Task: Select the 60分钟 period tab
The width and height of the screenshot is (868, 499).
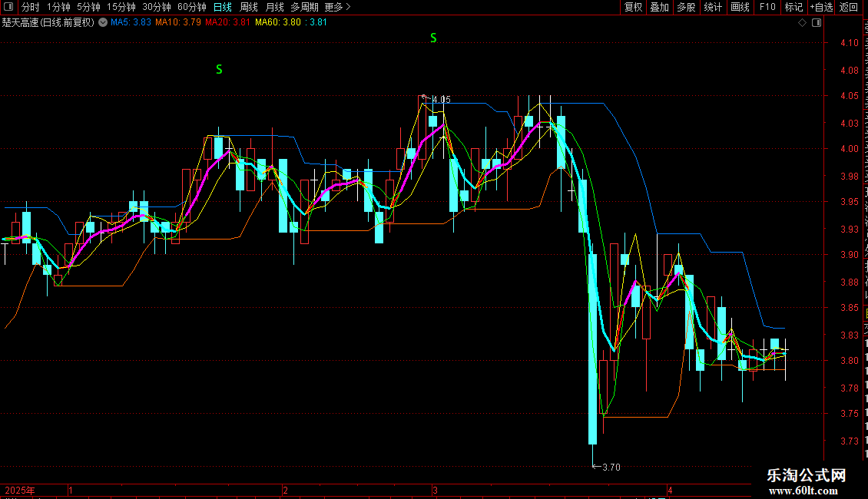Action: point(192,7)
